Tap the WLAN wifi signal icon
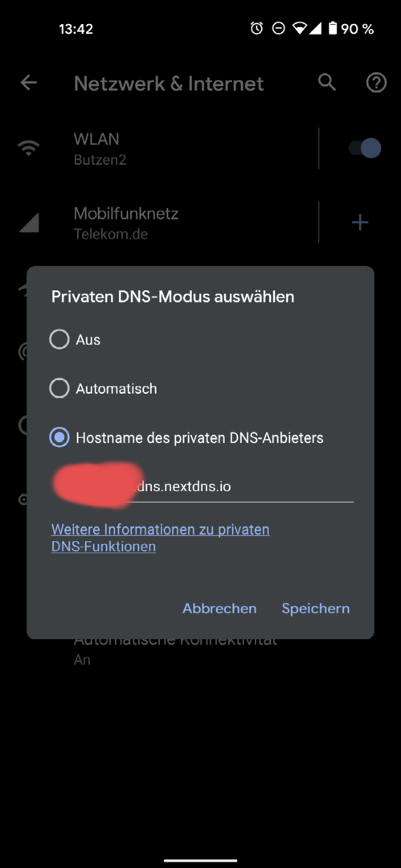This screenshot has width=401, height=868. pos(28,148)
